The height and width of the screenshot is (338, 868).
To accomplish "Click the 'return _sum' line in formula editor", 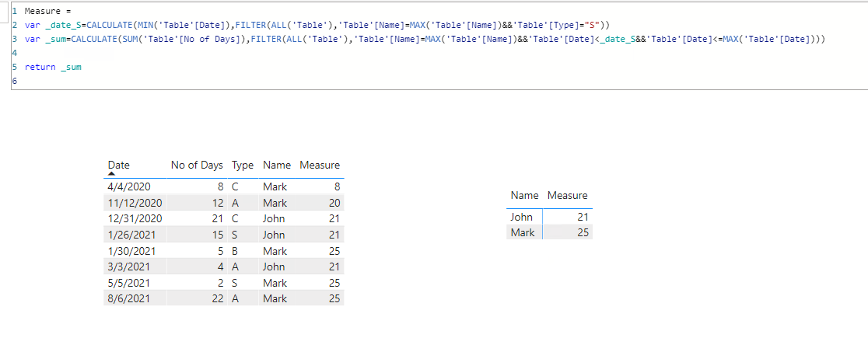I will (53, 67).
